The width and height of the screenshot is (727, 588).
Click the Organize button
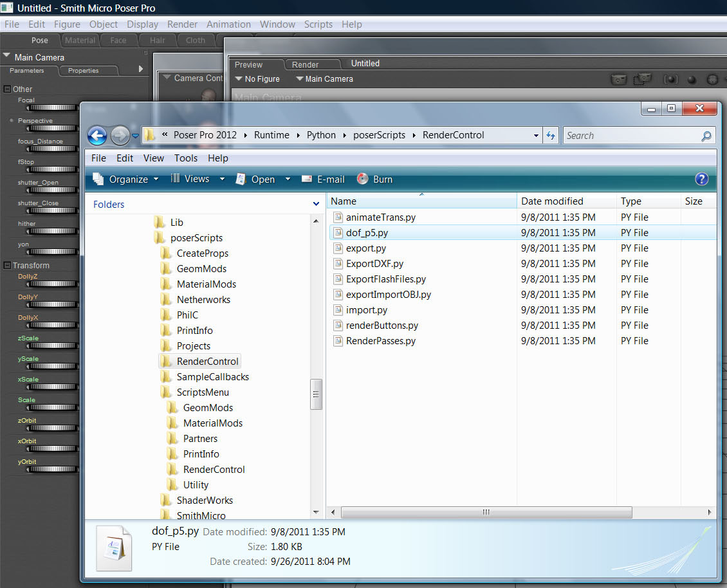127,179
